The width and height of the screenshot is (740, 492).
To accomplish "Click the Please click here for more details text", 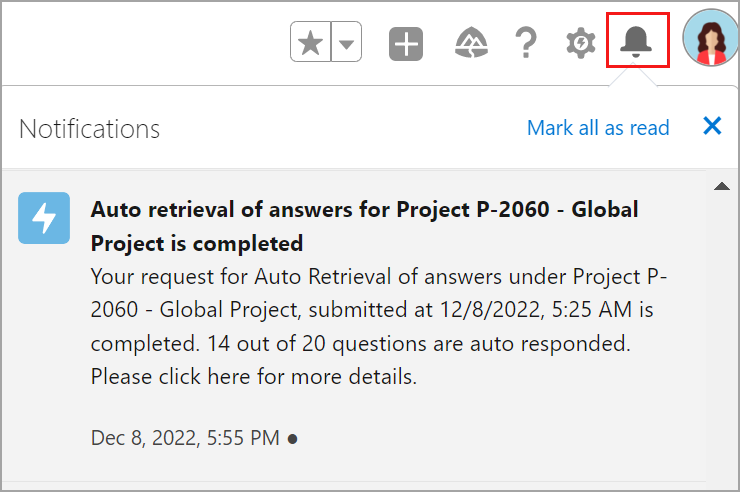I will [x=254, y=376].
